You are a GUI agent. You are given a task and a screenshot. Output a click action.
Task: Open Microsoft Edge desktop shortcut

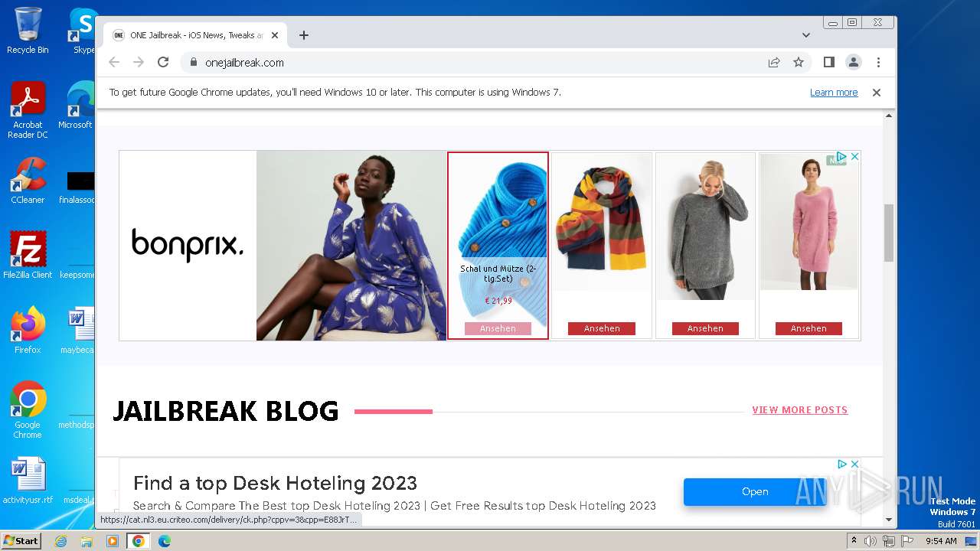click(77, 106)
